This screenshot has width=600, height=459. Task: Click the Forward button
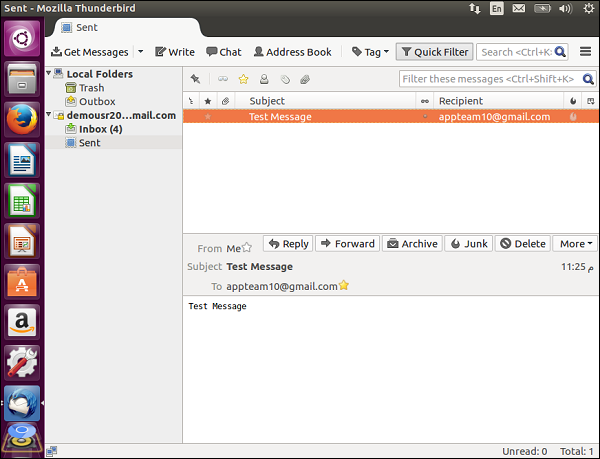pos(347,244)
